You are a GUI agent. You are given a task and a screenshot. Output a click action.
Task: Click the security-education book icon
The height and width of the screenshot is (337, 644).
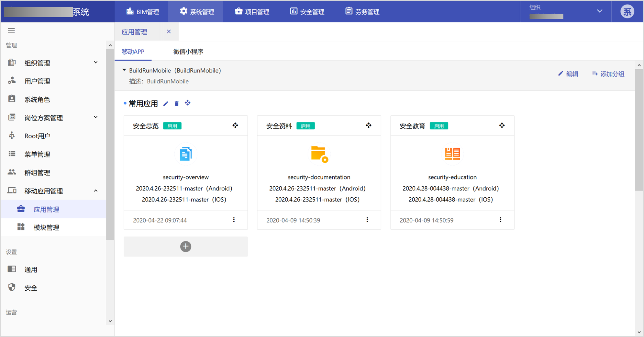pyautogui.click(x=452, y=154)
